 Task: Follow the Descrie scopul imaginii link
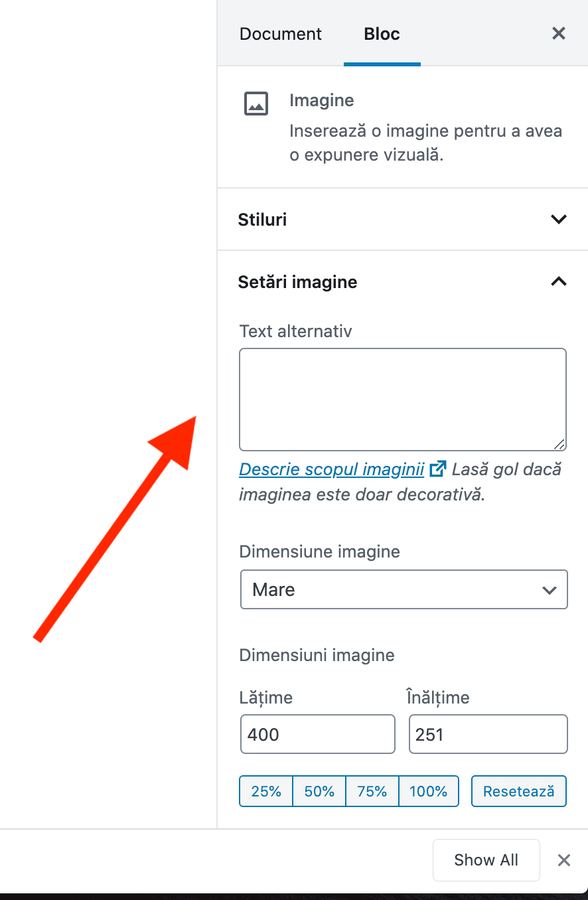pos(331,469)
